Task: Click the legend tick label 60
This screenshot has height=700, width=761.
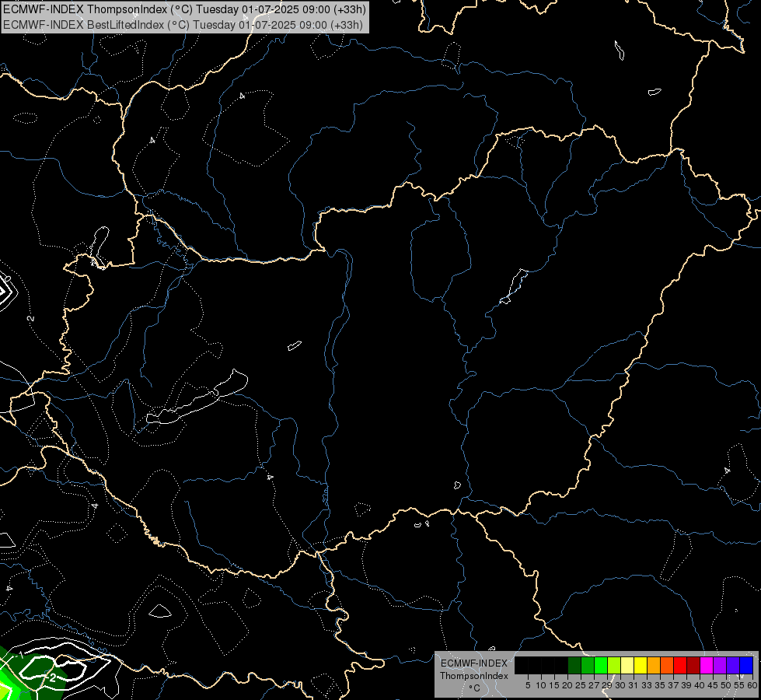Action: coord(752,685)
